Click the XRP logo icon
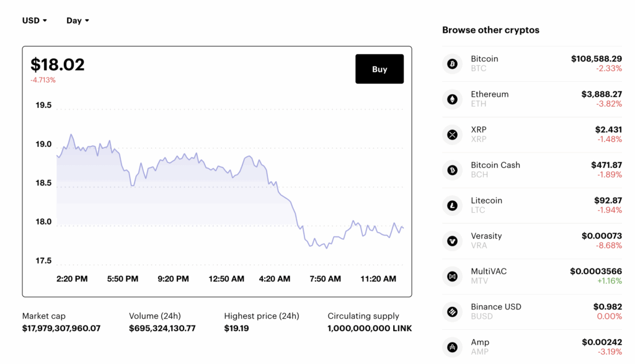 pos(452,135)
